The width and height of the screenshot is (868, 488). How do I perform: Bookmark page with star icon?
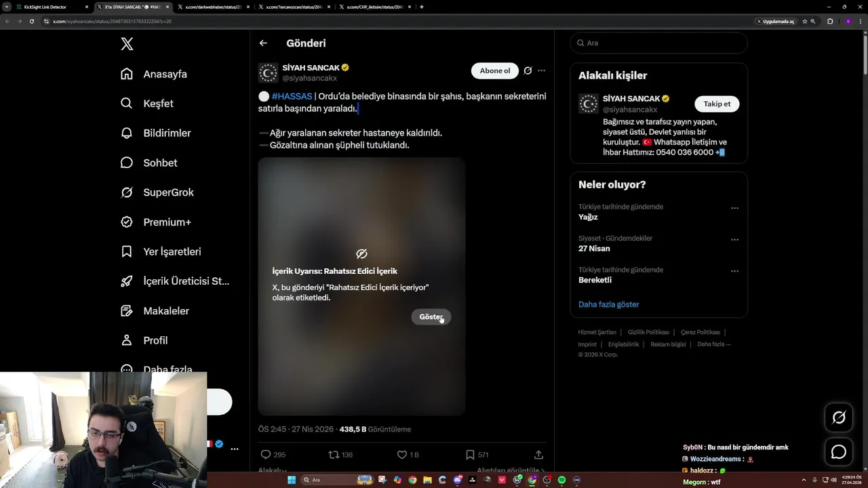point(805,22)
